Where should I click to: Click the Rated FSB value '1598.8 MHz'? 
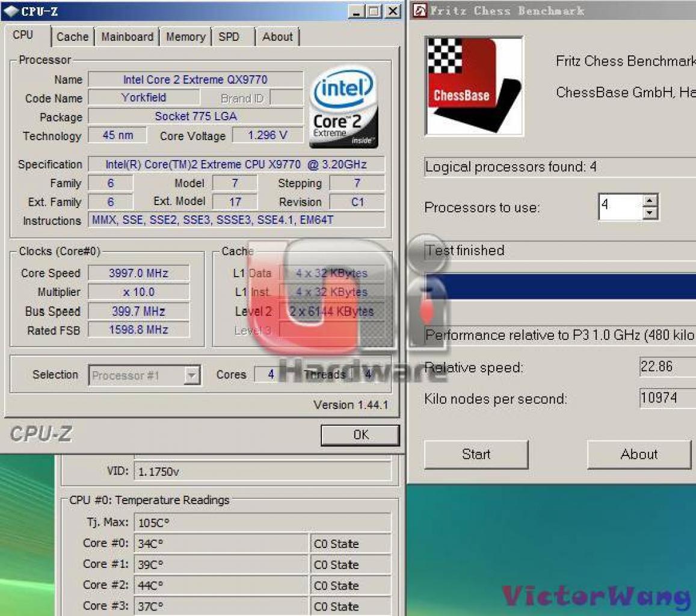click(138, 330)
